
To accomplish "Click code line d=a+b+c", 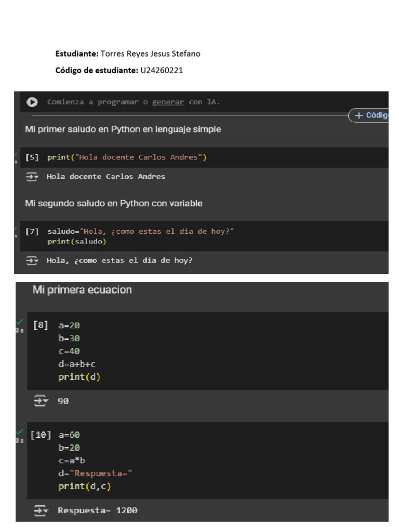I will tap(77, 364).
